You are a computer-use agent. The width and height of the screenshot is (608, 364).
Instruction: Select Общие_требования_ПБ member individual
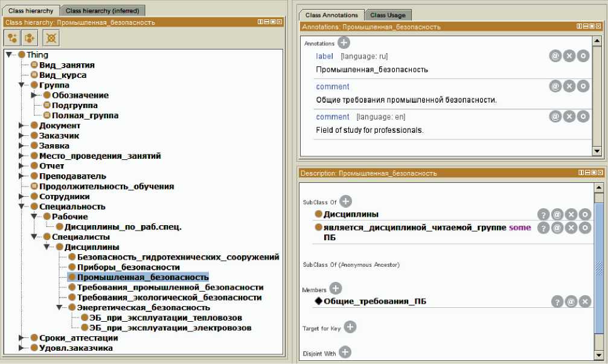click(x=374, y=301)
